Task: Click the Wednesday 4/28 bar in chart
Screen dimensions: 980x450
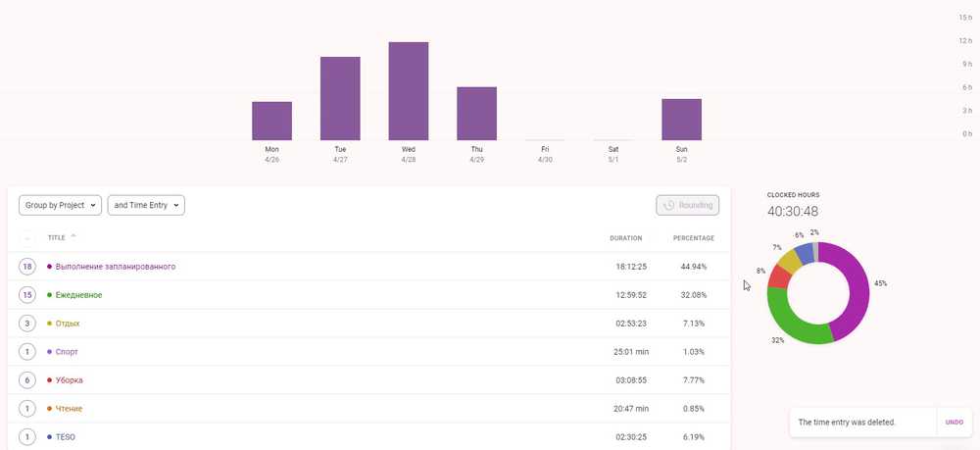Action: click(x=409, y=91)
